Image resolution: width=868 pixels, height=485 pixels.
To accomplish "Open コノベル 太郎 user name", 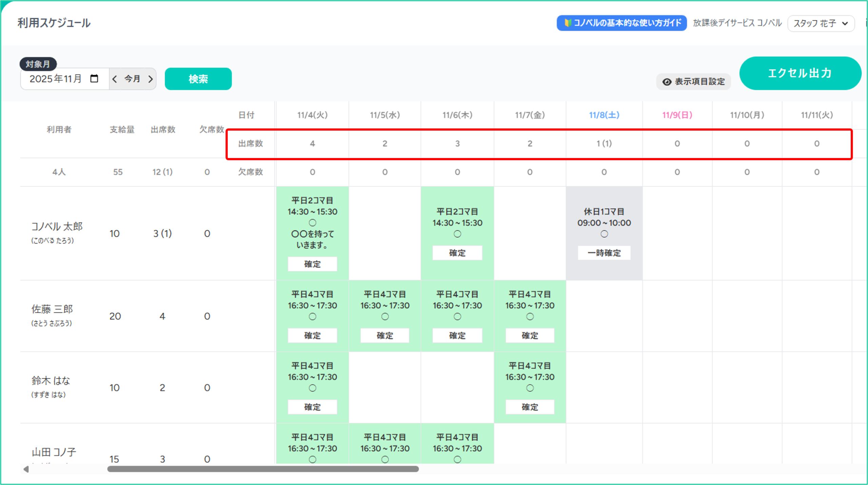I will click(57, 226).
